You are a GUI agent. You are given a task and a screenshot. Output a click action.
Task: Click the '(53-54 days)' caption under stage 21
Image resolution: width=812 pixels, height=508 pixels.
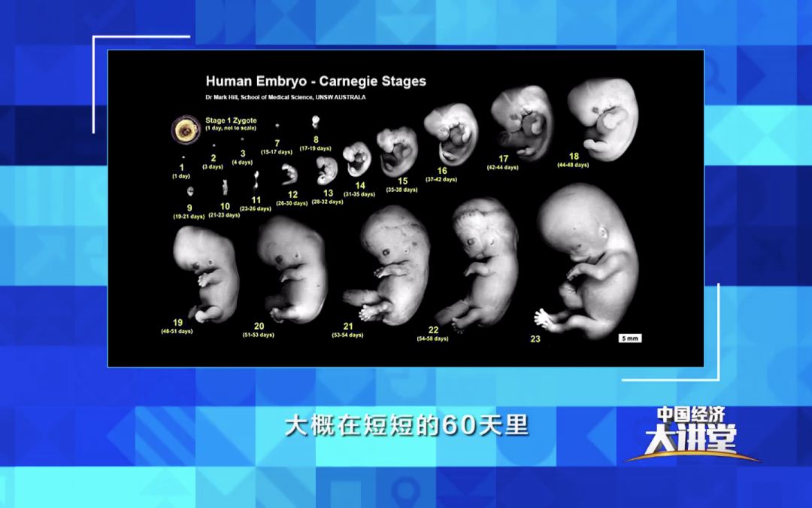347,336
